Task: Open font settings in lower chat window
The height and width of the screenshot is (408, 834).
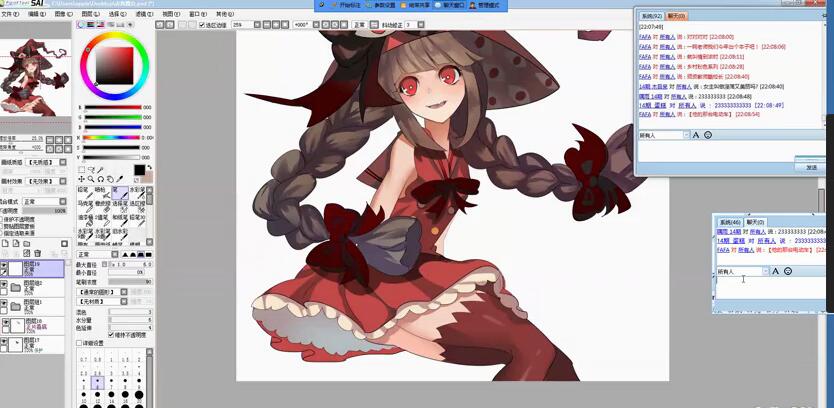Action: click(x=775, y=271)
